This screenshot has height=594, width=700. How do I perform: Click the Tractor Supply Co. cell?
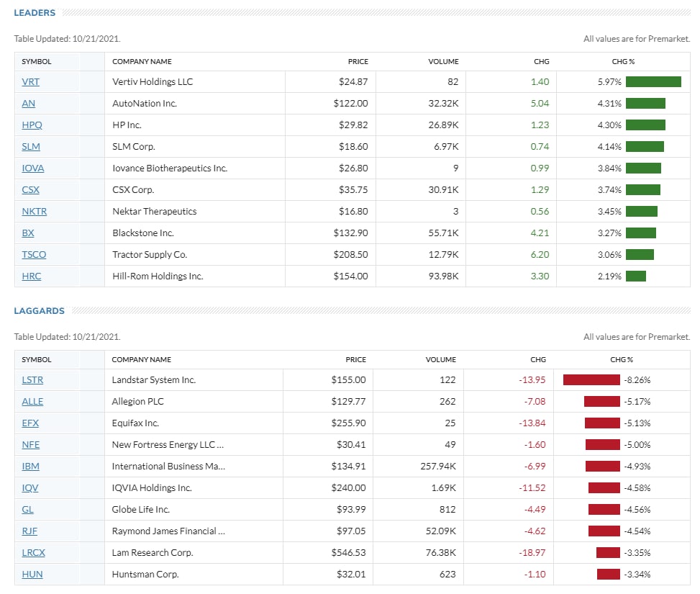pos(150,255)
